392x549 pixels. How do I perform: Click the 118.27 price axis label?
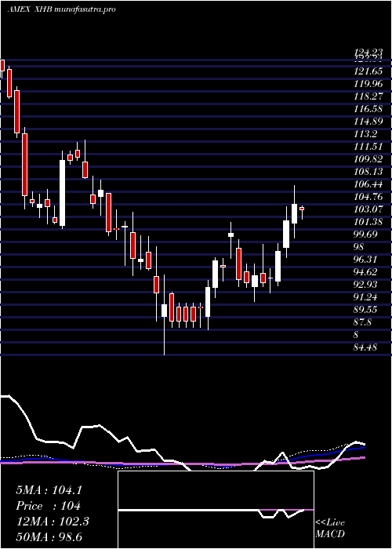point(368,96)
